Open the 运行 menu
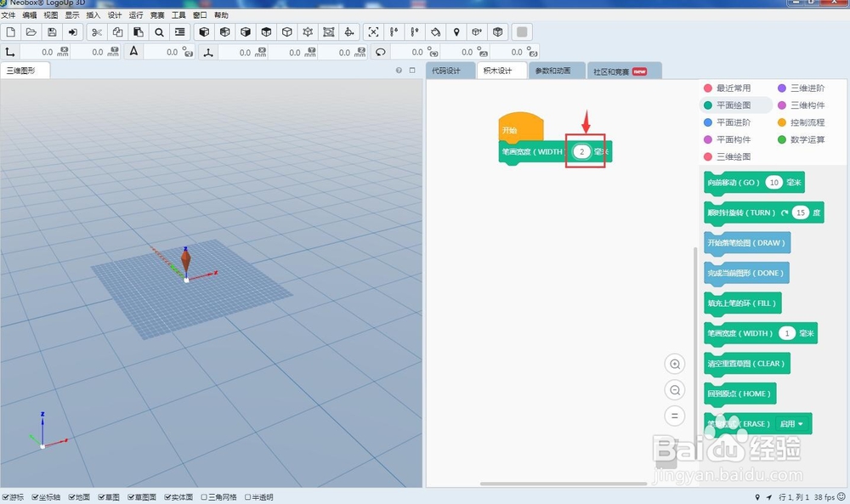 [x=136, y=15]
